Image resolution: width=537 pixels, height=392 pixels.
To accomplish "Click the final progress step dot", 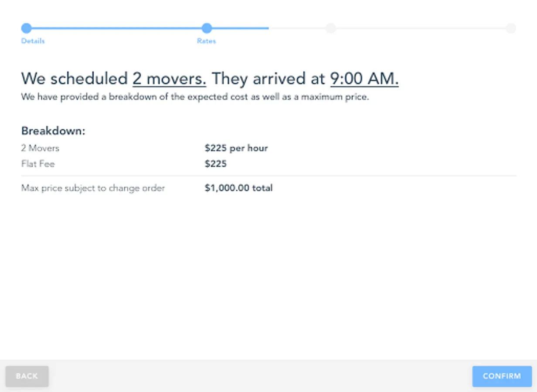I will 510,28.
